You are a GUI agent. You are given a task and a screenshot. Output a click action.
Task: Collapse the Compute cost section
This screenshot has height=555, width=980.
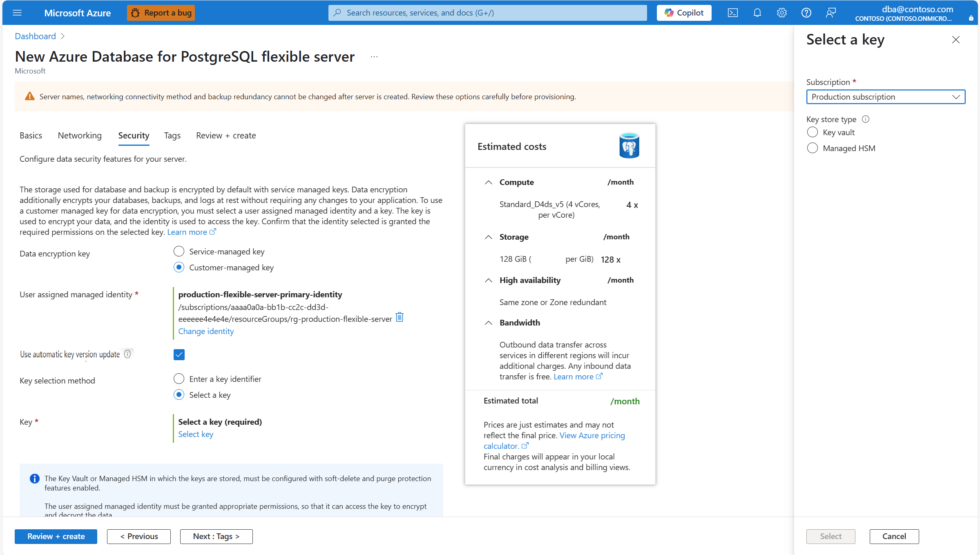tap(489, 183)
